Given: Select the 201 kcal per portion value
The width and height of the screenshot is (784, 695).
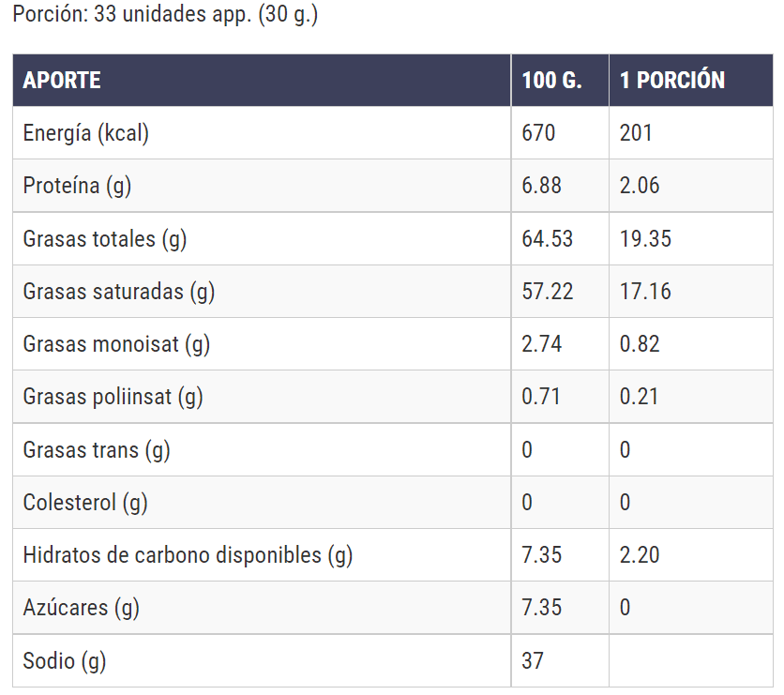Looking at the screenshot, I should point(636,133).
